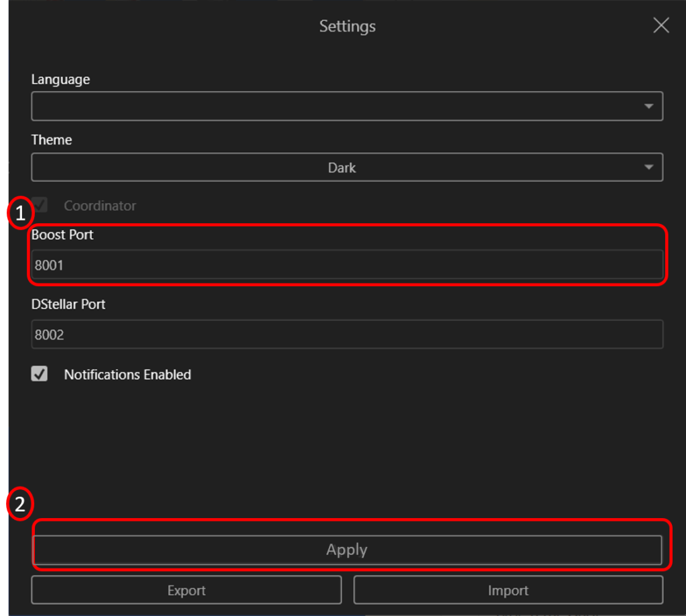Disable the Notifications Enabled checkbox
686x616 pixels.
(x=40, y=374)
